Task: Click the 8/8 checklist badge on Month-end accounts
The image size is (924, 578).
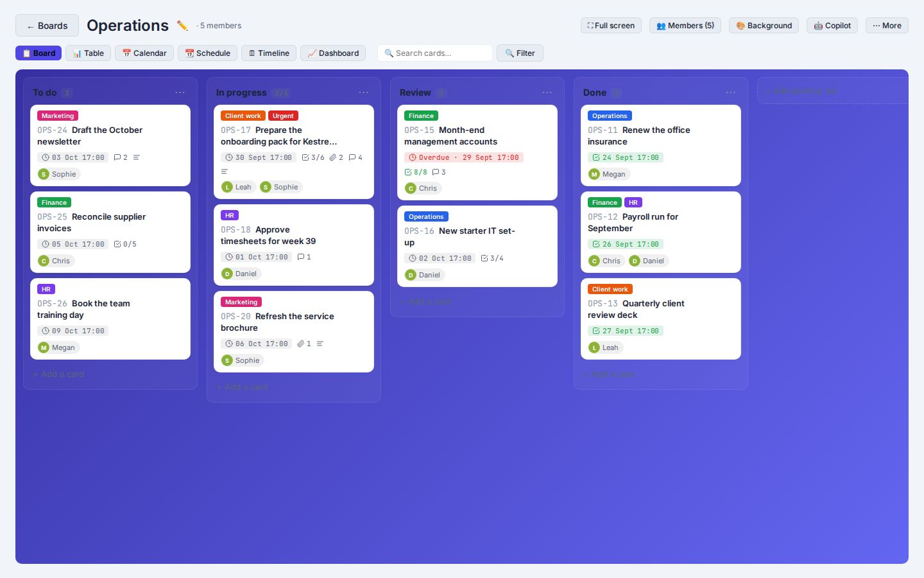Action: point(416,172)
